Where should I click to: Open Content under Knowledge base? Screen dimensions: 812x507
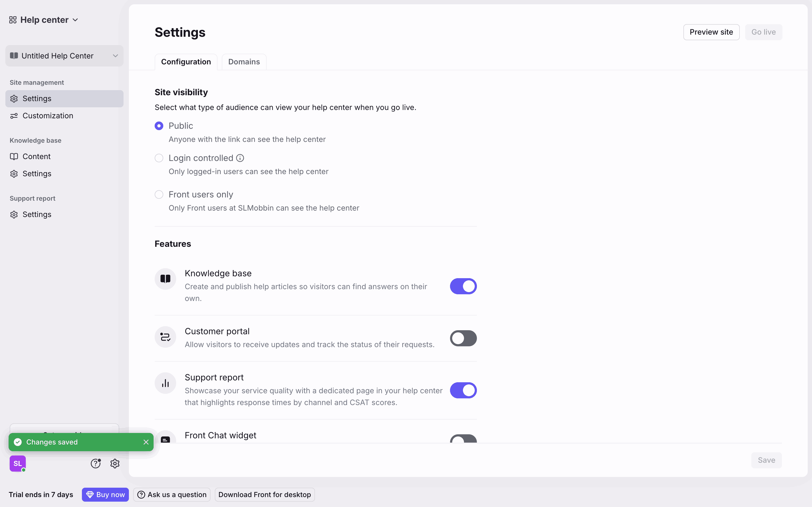pyautogui.click(x=36, y=157)
